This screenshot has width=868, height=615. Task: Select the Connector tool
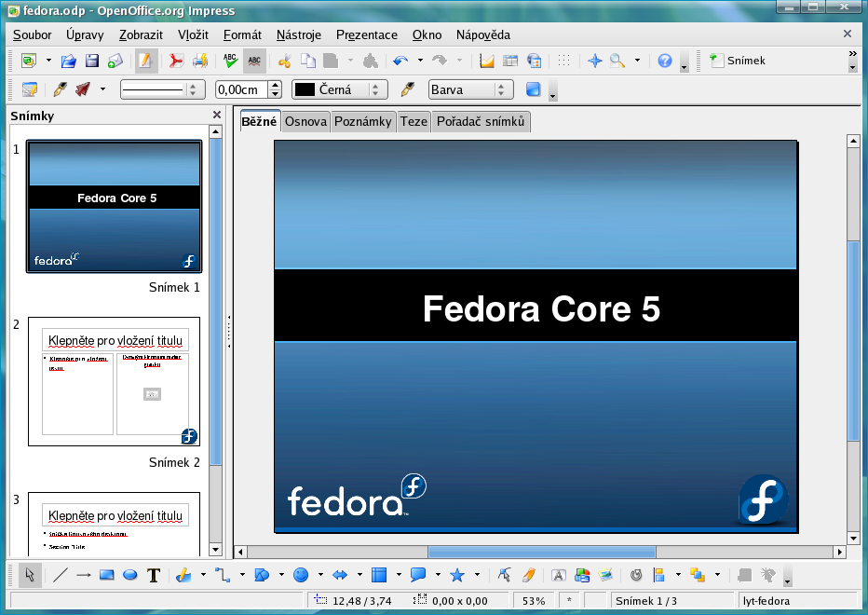(223, 576)
